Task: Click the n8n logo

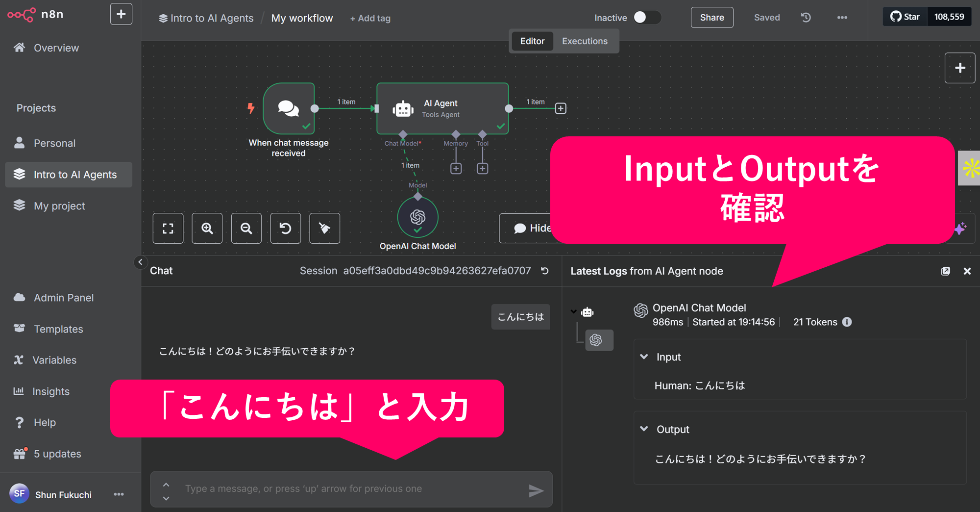Action: pos(36,15)
